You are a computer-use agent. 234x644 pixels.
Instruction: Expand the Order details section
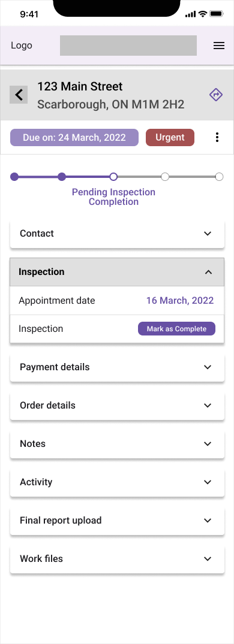tap(117, 406)
